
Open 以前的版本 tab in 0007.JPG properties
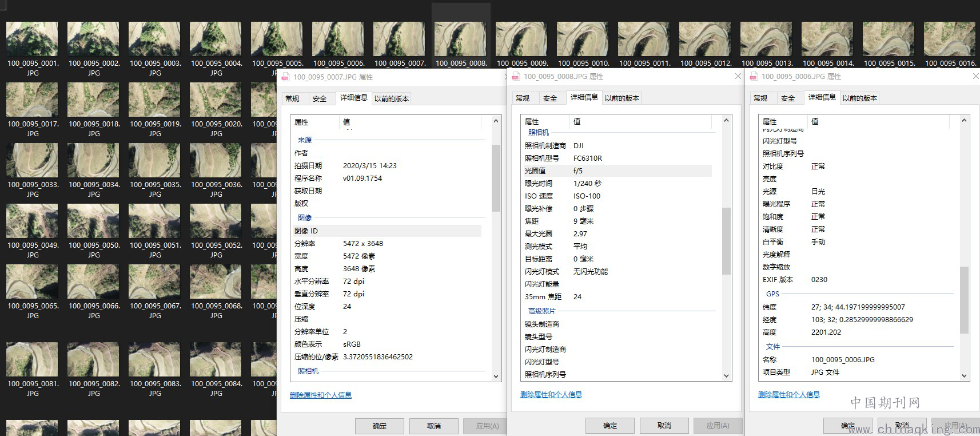[392, 98]
